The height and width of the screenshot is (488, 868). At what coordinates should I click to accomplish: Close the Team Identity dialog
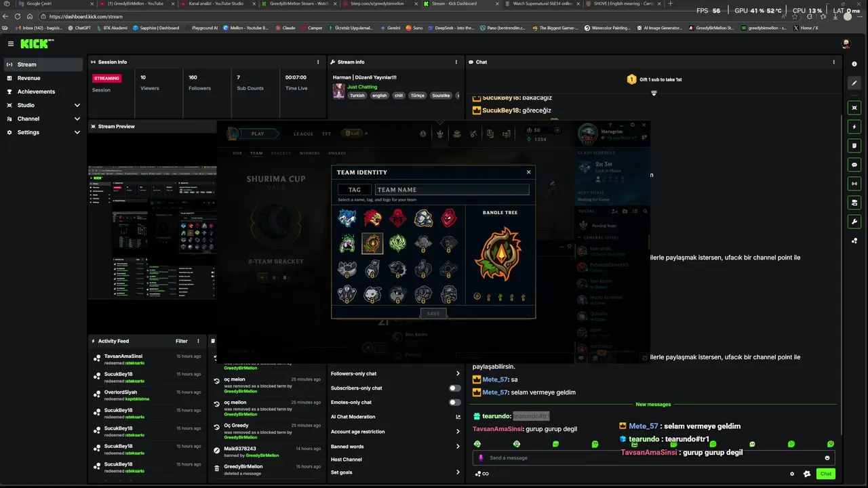click(529, 172)
